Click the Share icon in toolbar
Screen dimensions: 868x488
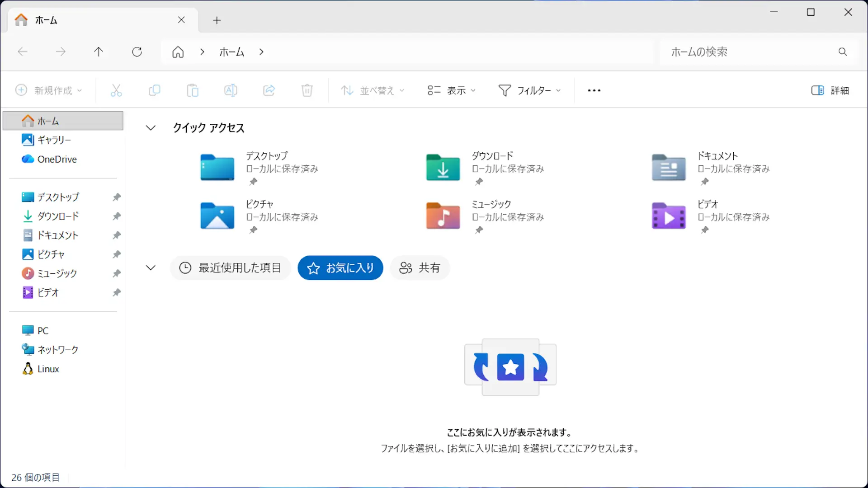coord(269,90)
